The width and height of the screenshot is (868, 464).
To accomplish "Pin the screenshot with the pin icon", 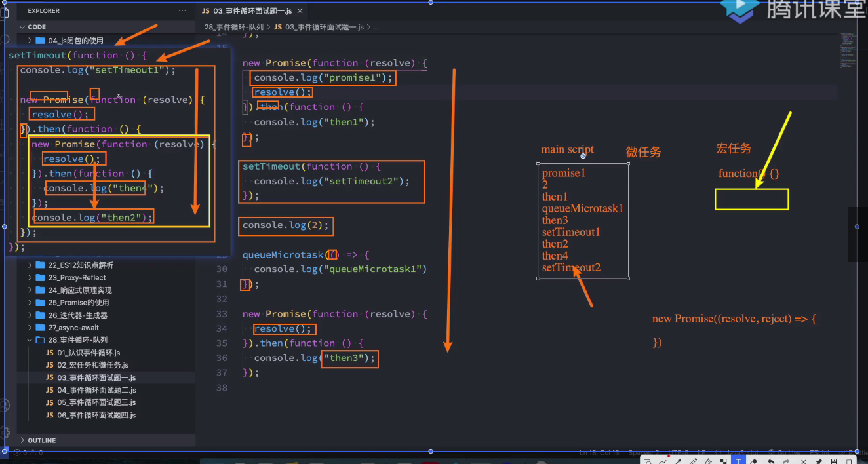I will coord(818,461).
